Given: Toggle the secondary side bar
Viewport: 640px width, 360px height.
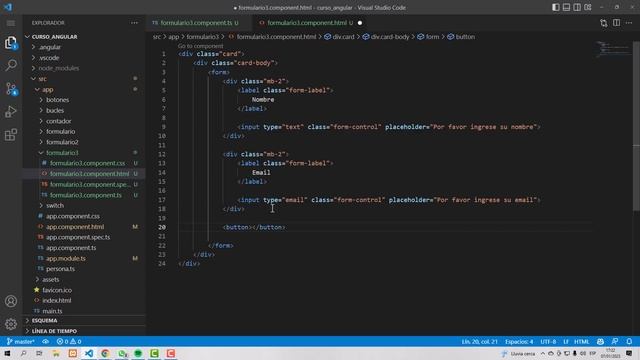Looking at the screenshot, I should (x=577, y=7).
